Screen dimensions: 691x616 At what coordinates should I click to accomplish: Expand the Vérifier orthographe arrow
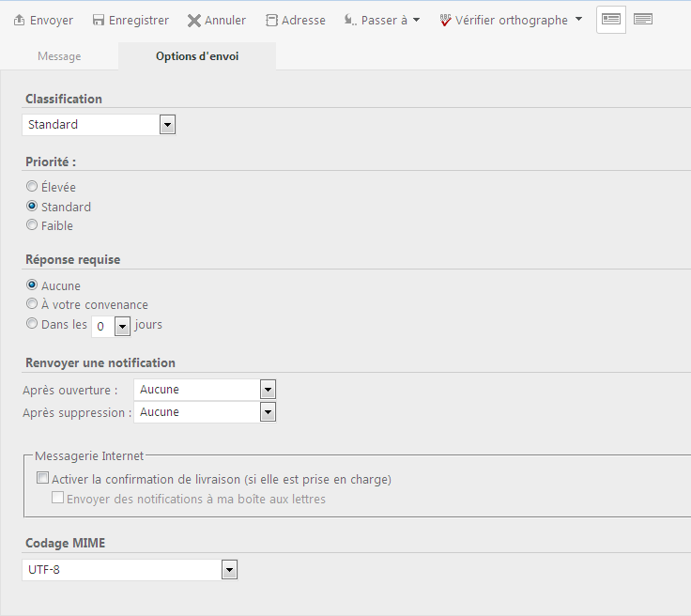[x=579, y=20]
